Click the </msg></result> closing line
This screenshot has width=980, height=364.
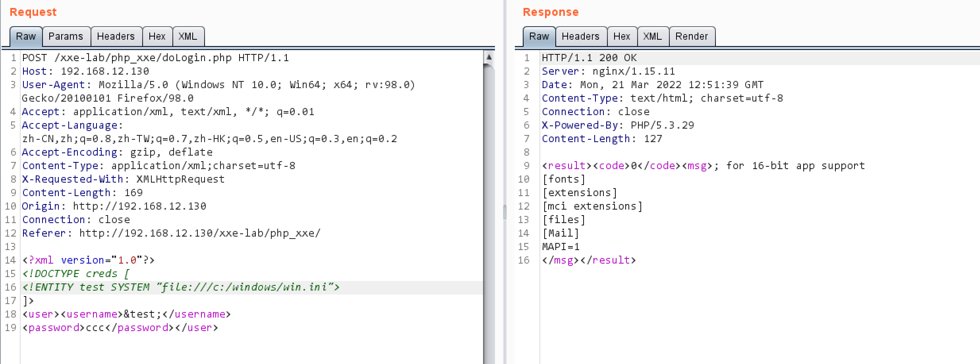point(589,260)
